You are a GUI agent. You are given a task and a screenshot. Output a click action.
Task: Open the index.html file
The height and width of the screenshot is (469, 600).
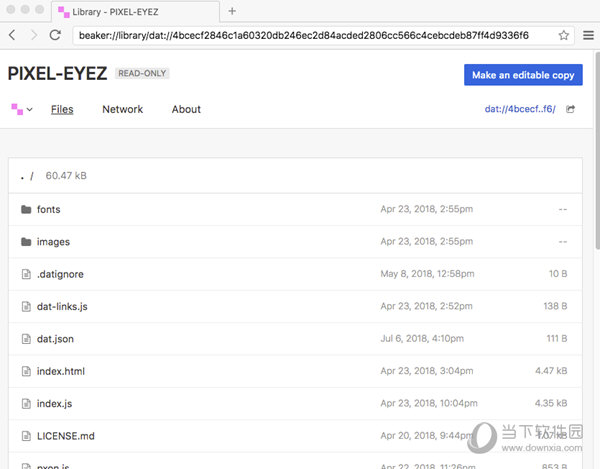click(x=61, y=371)
